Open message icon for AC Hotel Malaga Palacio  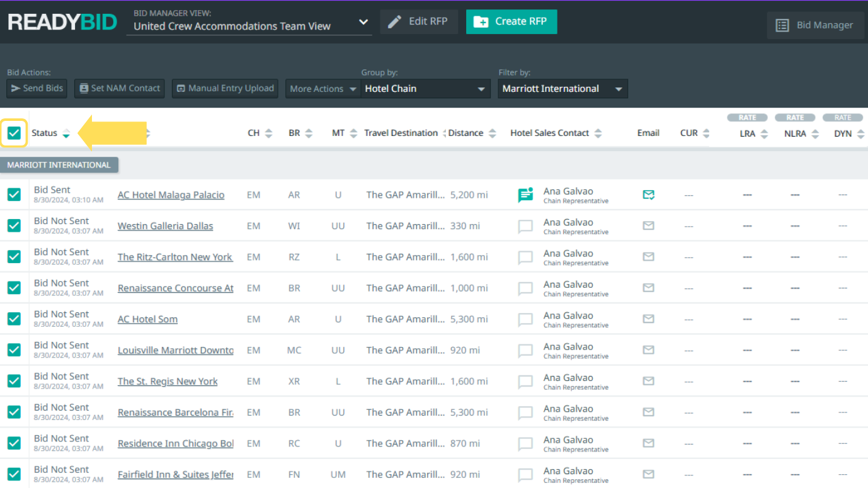pos(525,195)
